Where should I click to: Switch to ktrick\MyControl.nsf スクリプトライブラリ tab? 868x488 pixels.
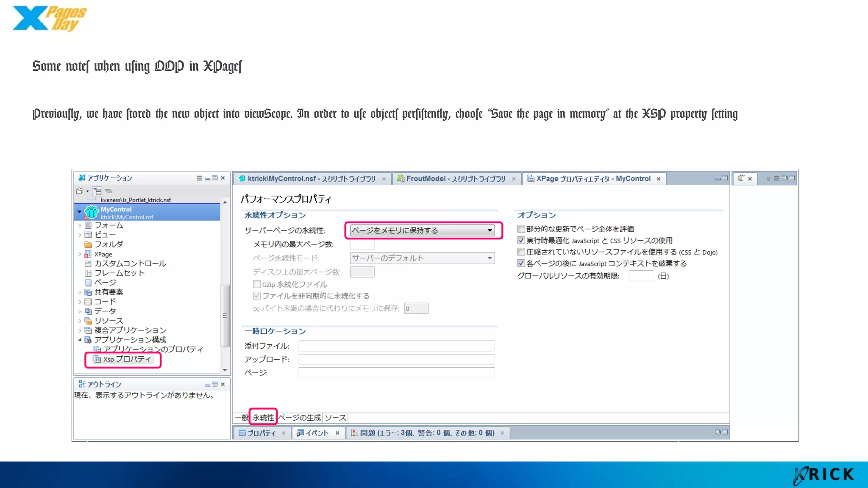click(x=312, y=179)
